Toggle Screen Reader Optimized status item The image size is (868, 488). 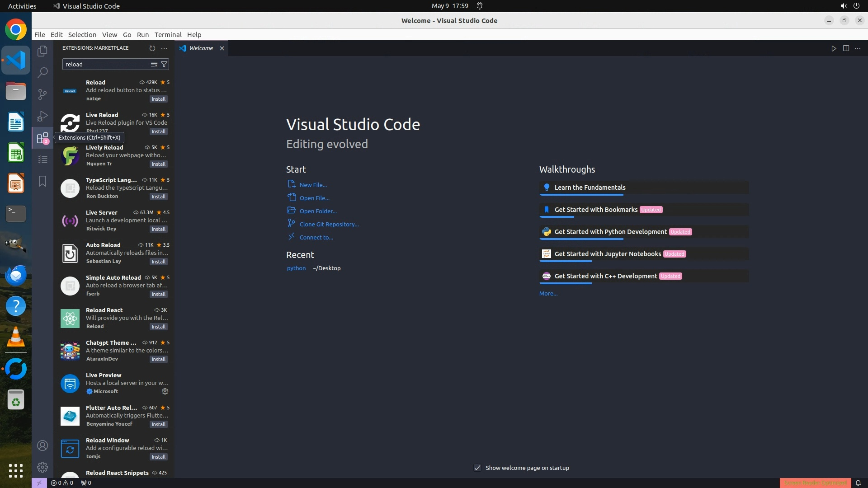(815, 483)
